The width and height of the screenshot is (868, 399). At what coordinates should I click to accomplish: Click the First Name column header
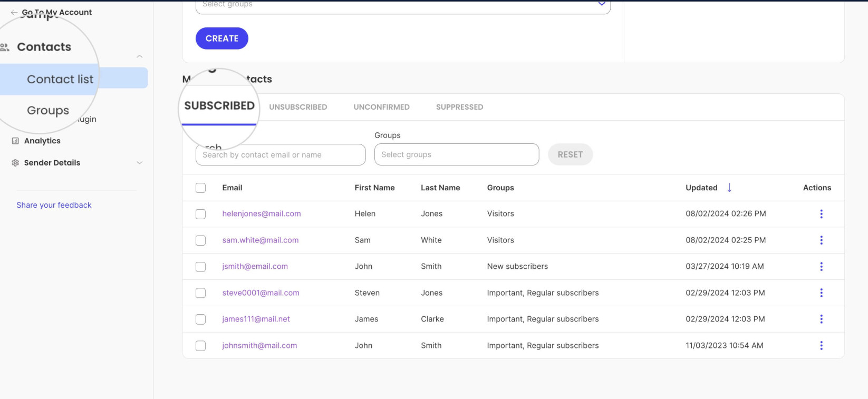click(x=374, y=188)
